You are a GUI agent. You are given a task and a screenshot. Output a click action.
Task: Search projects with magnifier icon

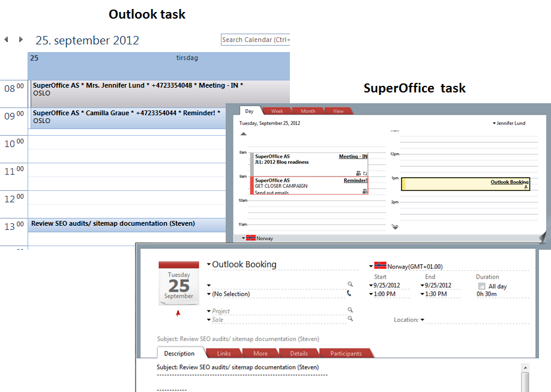350,310
